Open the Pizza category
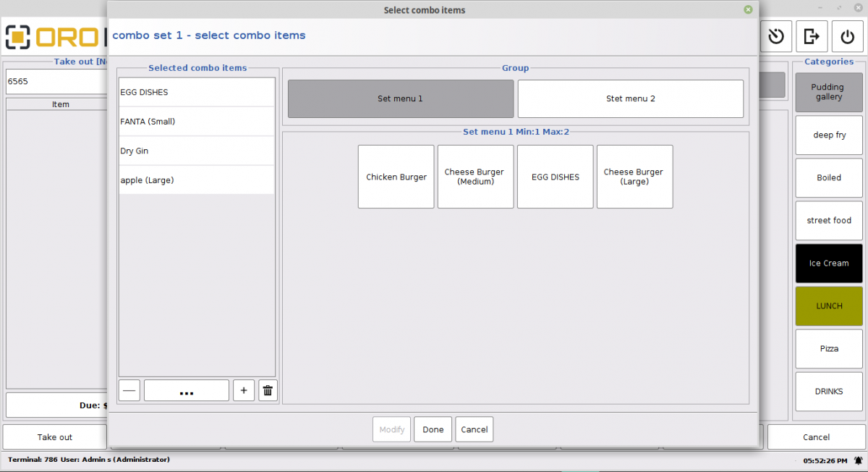 point(829,348)
